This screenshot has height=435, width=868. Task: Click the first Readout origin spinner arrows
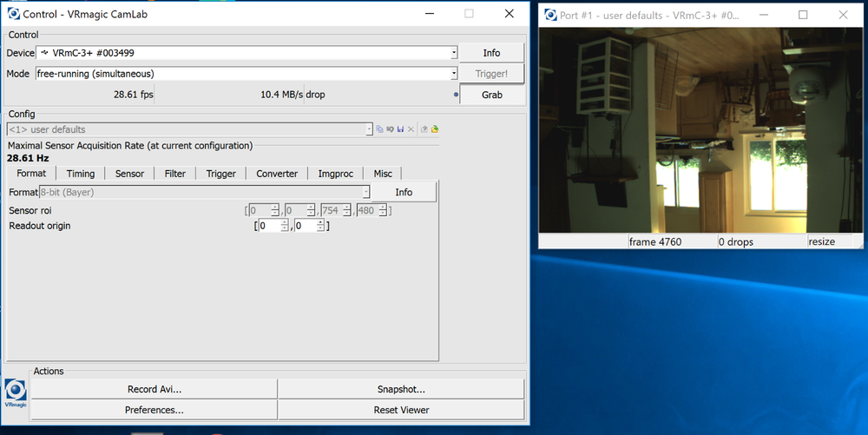pos(285,226)
